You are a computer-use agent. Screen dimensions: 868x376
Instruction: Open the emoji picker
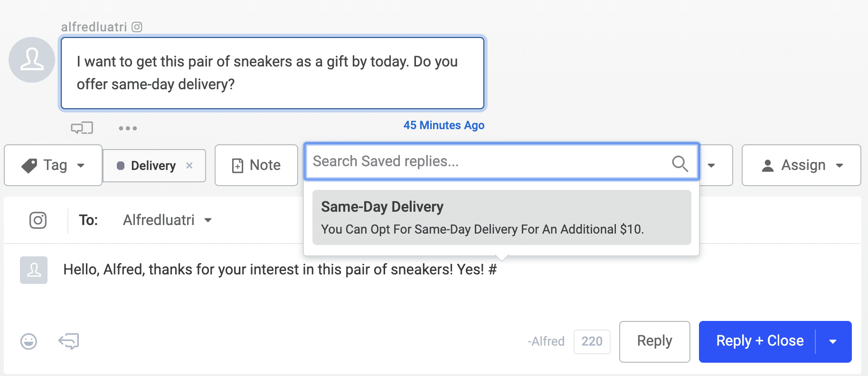point(28,341)
